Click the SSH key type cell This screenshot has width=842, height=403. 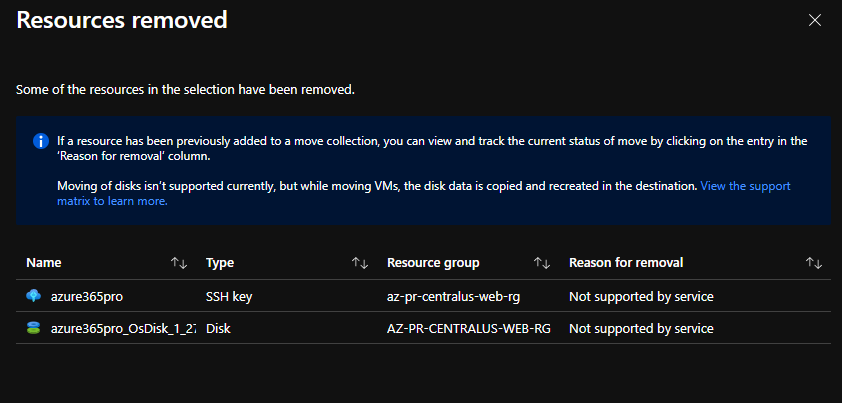click(229, 296)
